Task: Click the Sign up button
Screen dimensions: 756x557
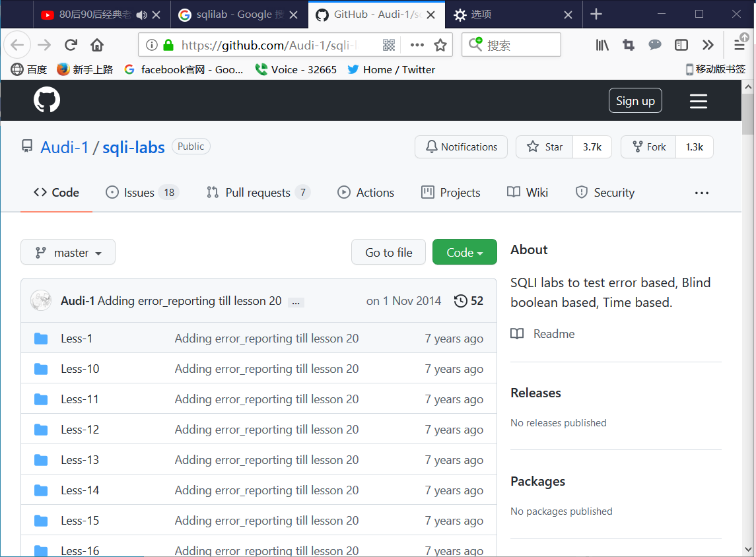Action: (635, 101)
